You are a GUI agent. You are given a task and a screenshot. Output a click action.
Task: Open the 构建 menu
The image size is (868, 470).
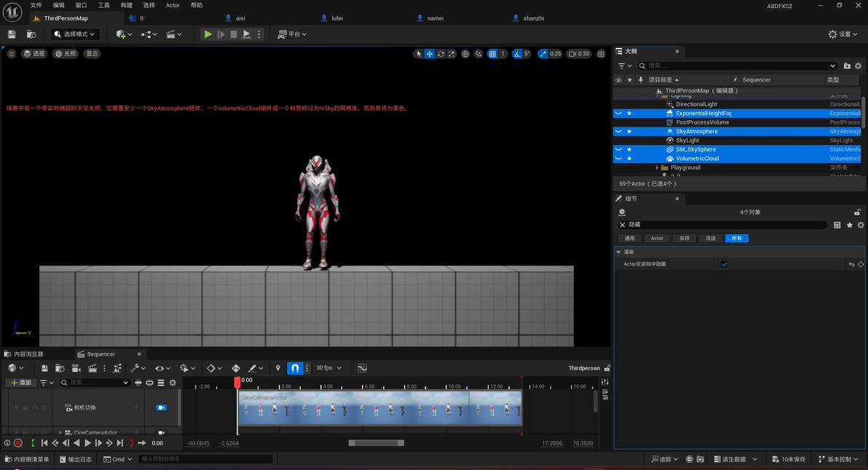pyautogui.click(x=127, y=5)
